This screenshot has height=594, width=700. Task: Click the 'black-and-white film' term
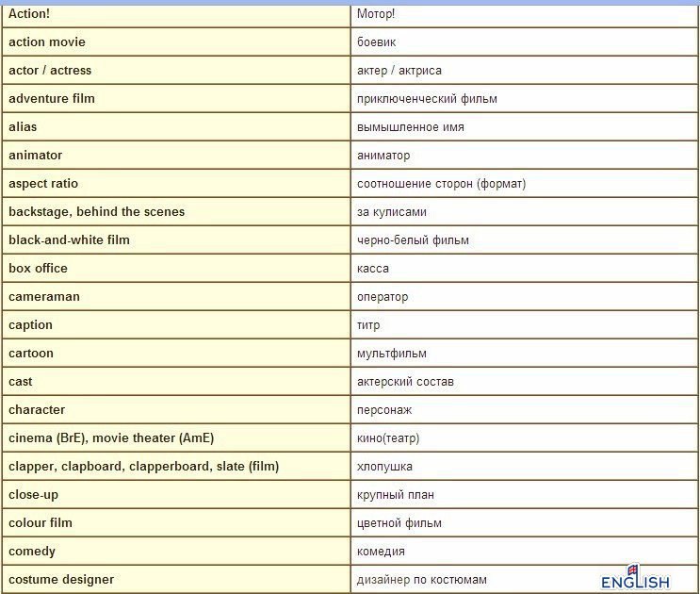coord(70,240)
